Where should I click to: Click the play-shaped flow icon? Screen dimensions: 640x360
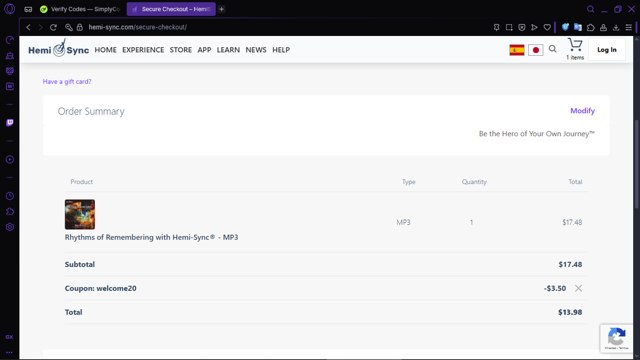(534, 27)
